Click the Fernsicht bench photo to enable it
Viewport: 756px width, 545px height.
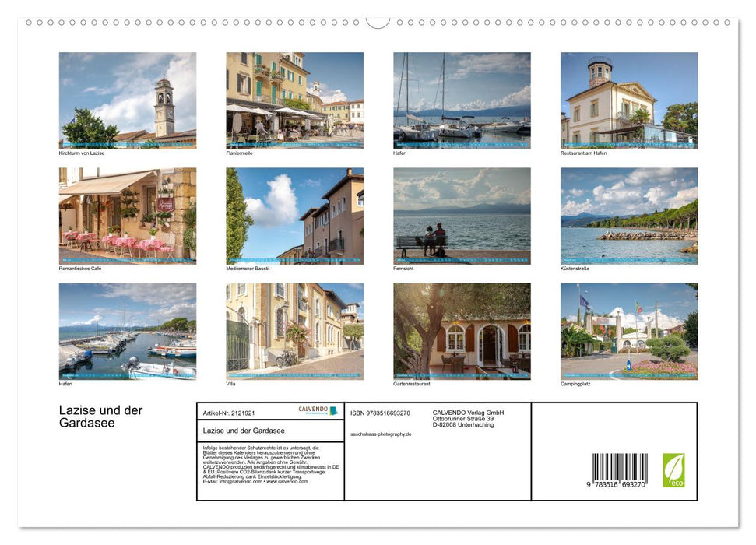click(x=462, y=216)
